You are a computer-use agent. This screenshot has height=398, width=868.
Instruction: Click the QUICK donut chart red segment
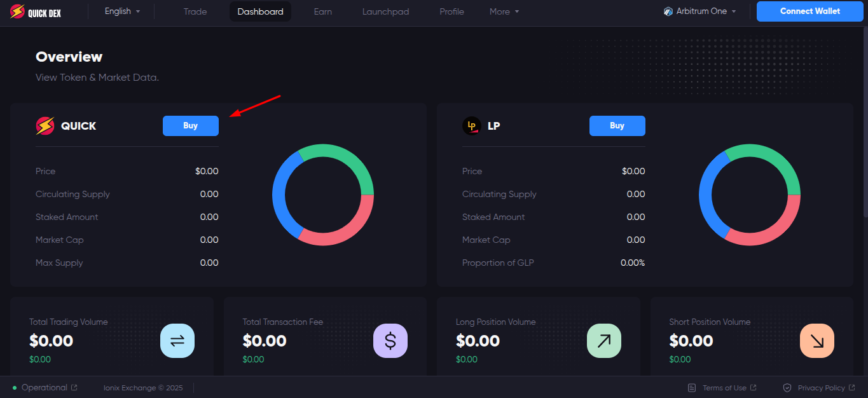click(347, 234)
